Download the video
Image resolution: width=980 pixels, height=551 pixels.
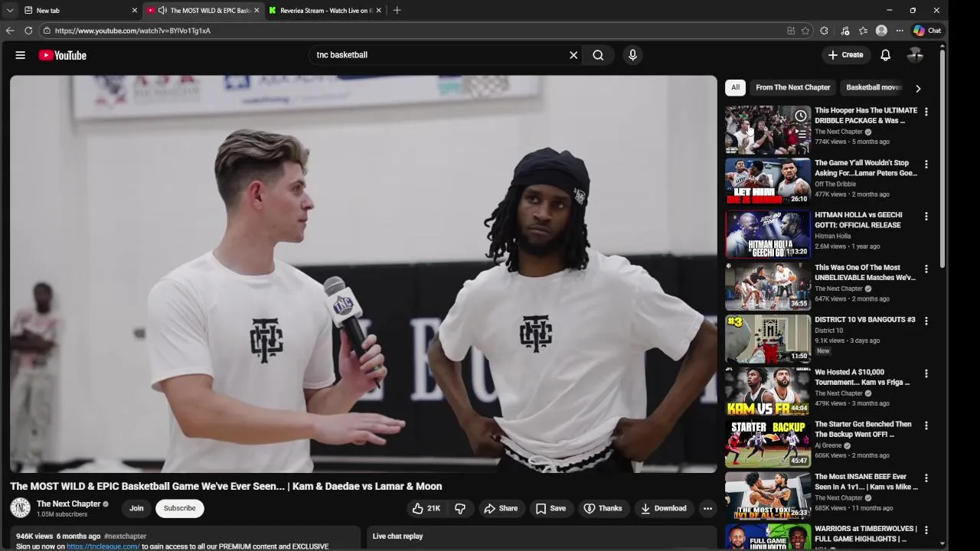(663, 508)
